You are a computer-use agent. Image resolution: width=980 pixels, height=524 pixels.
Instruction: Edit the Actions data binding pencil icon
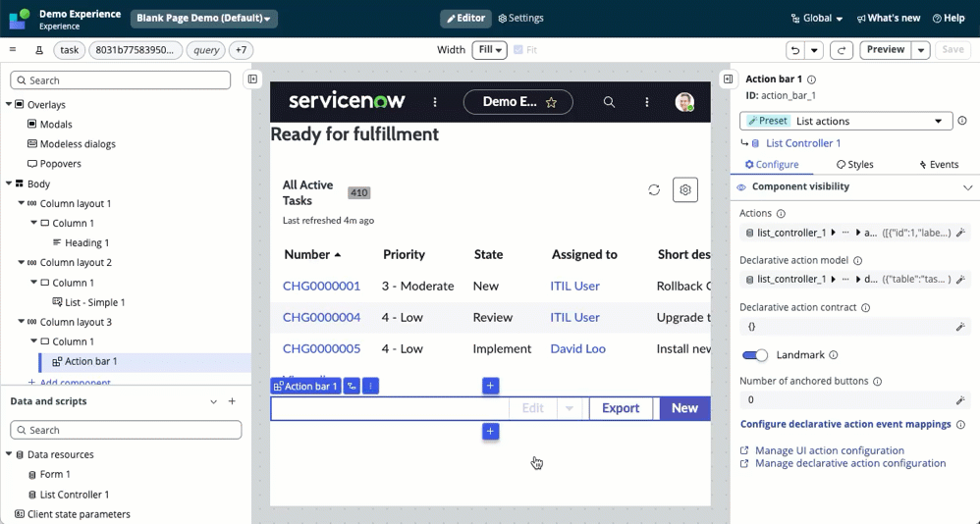point(960,233)
